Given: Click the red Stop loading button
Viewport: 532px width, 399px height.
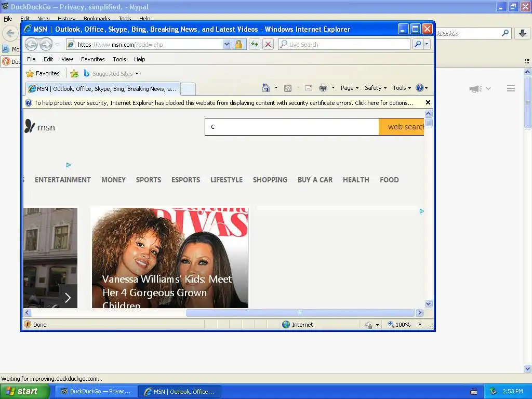Looking at the screenshot, I should [x=268, y=45].
